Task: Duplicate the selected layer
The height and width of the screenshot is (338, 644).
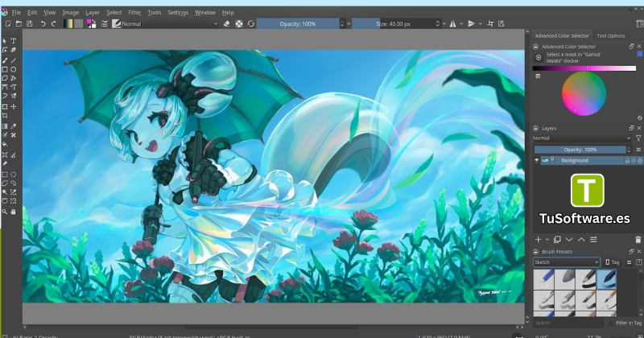Action: (557, 240)
